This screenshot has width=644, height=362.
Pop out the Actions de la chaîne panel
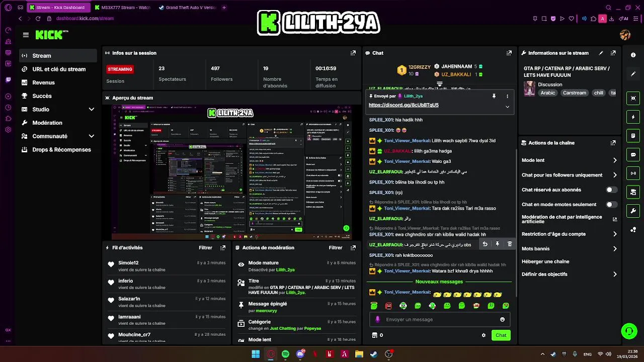[x=613, y=143]
